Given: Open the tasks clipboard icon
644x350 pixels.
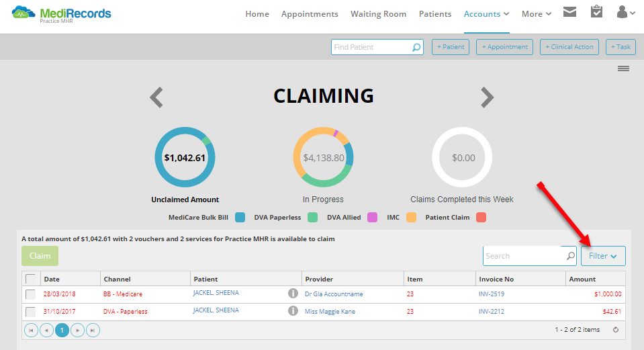Looking at the screenshot, I should coord(596,11).
